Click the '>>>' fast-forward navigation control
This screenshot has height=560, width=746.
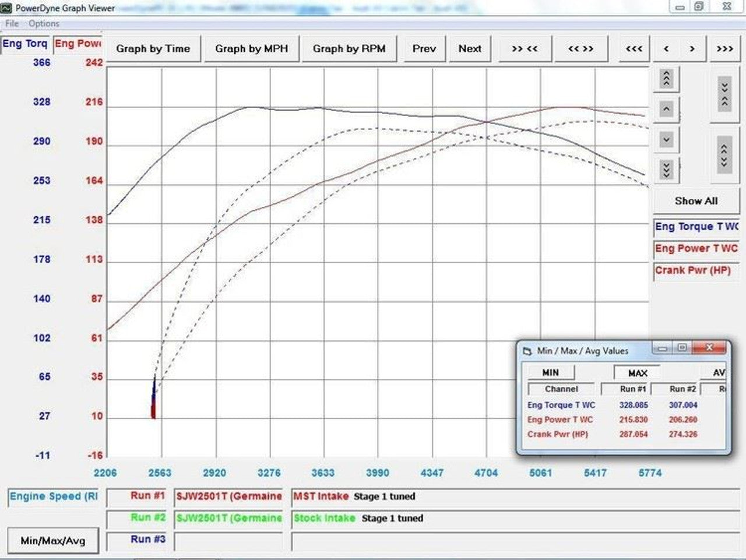pos(723,49)
